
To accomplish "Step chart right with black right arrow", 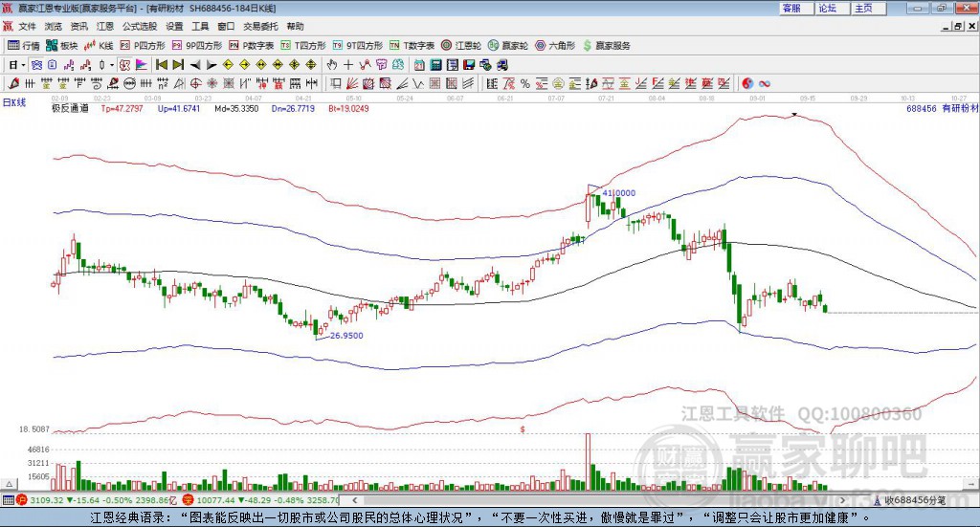I will [212, 65].
